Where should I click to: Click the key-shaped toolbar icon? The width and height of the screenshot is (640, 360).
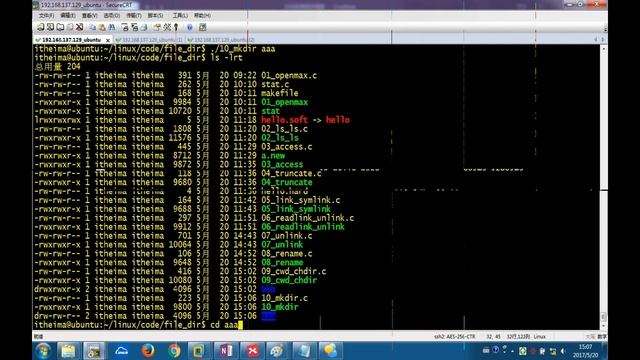(x=176, y=27)
